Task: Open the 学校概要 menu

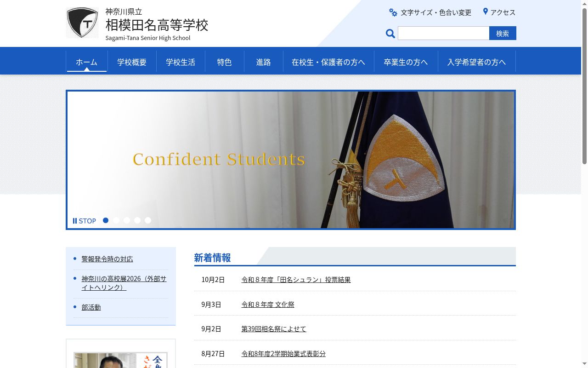Action: (x=132, y=62)
